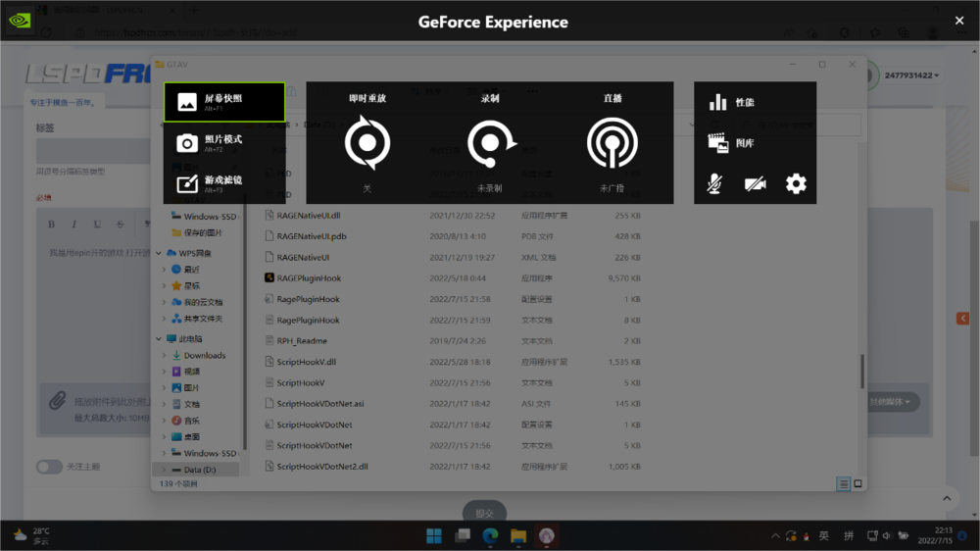
Task: Switch Explorer to large icons view
Action: pos(858,483)
